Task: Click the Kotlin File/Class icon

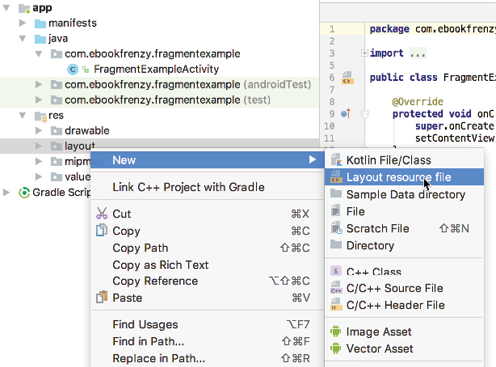Action: (336, 160)
